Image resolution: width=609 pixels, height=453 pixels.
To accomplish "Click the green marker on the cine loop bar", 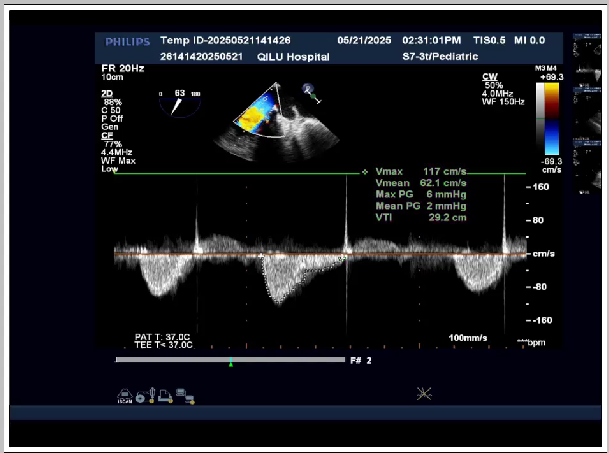I will (231, 361).
